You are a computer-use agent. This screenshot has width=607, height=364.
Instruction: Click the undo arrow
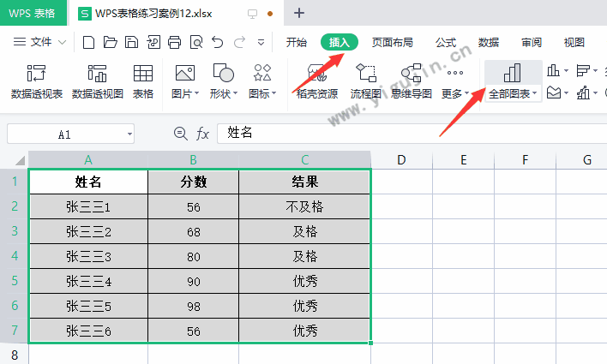pos(218,42)
